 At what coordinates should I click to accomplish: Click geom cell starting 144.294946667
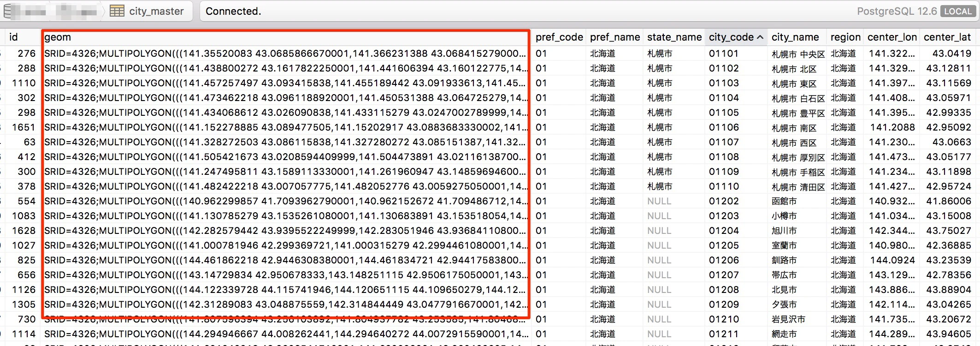point(285,334)
